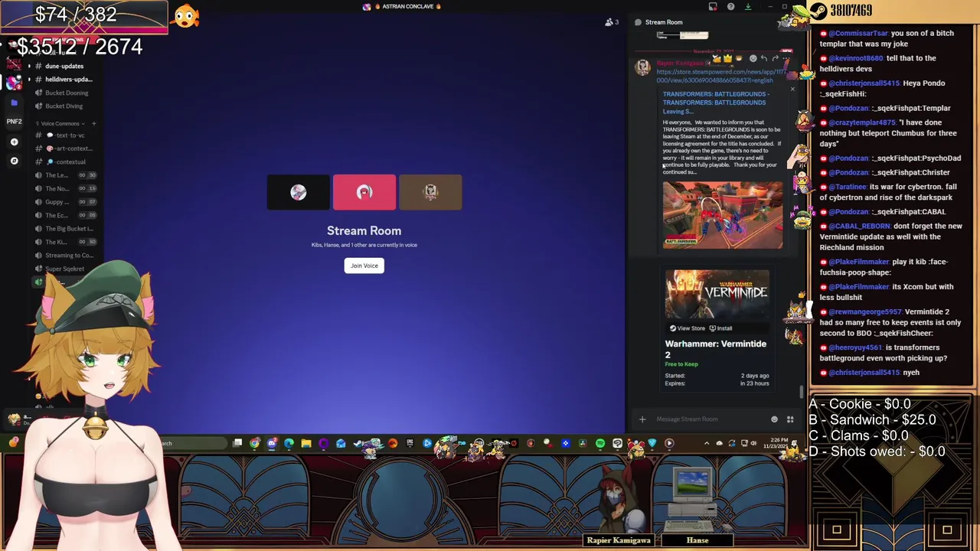Viewport: 980px width, 551px height.
Task: Join the Guppy voice channel
Action: pos(65,202)
